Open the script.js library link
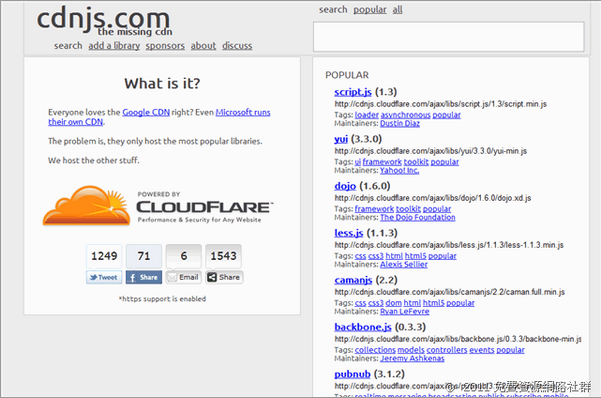 [353, 92]
